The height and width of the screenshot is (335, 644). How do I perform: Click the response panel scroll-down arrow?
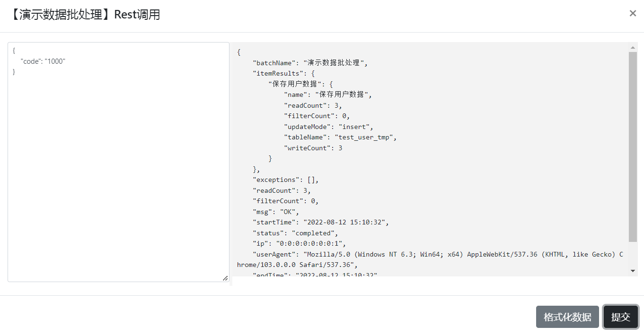[x=633, y=271]
